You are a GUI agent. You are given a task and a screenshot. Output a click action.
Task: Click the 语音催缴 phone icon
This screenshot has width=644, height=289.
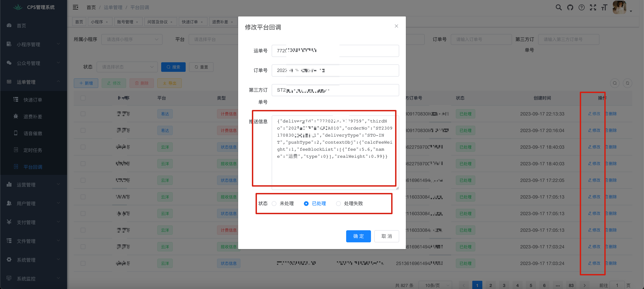coord(16,133)
